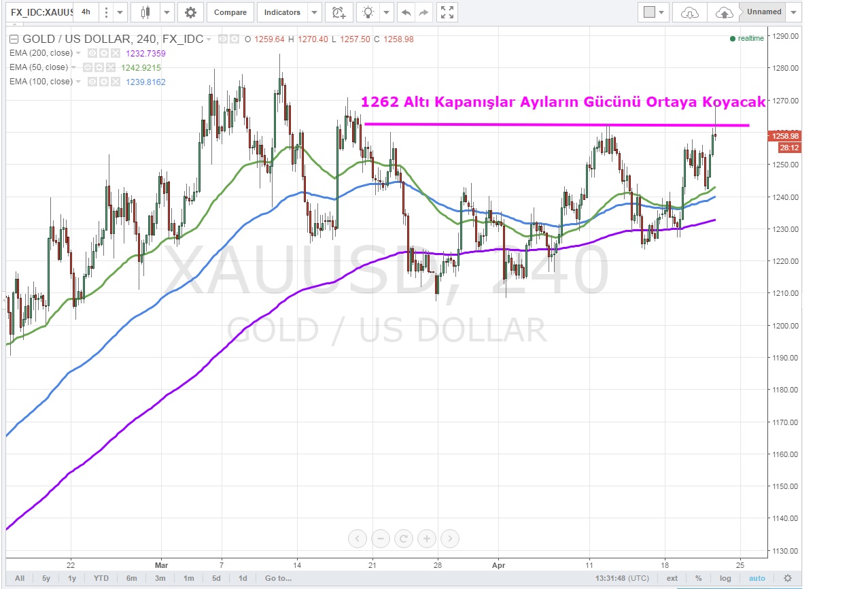Click the create alert clock icon
Viewport: 868px width, 589px height.
point(338,12)
